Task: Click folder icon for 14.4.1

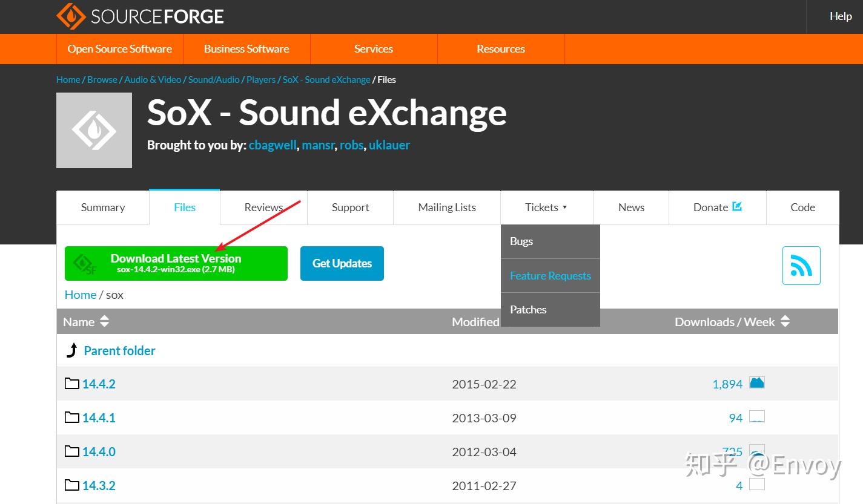Action: pyautogui.click(x=72, y=417)
